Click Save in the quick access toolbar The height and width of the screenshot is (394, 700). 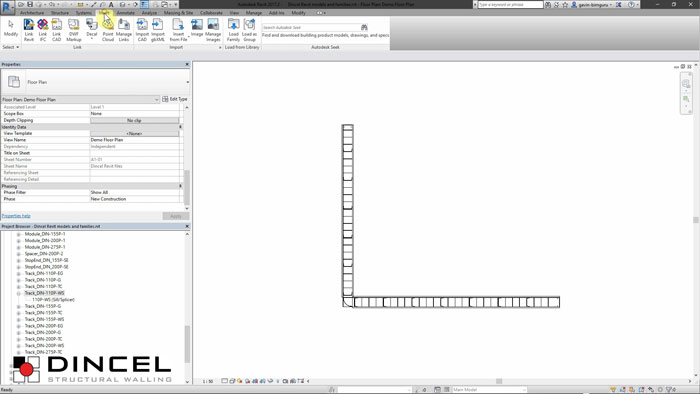pos(30,4)
